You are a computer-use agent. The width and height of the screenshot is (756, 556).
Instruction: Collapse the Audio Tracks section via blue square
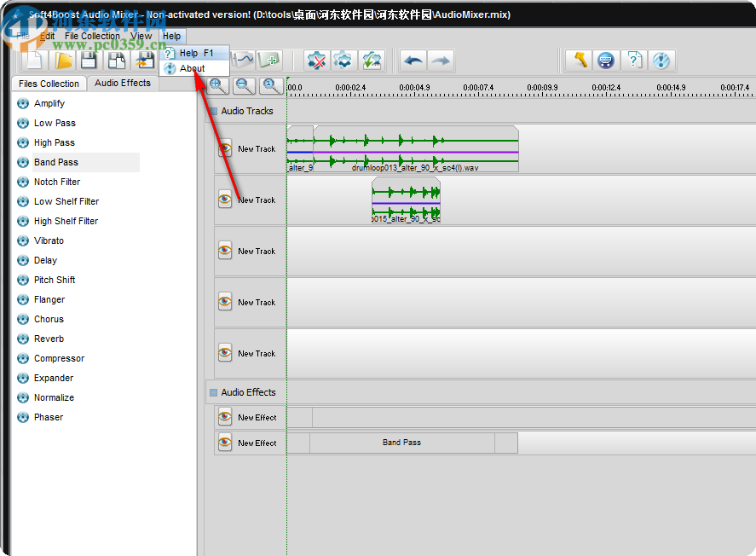tap(213, 112)
